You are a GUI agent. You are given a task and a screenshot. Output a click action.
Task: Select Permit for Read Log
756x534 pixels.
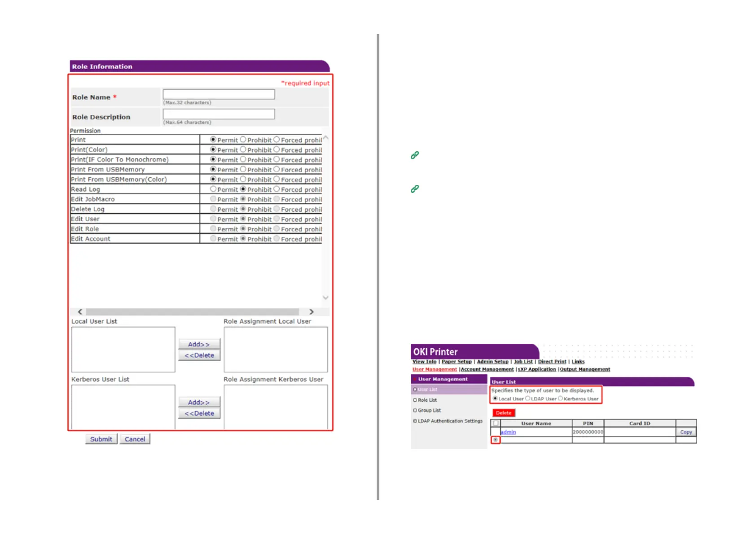[213, 189]
